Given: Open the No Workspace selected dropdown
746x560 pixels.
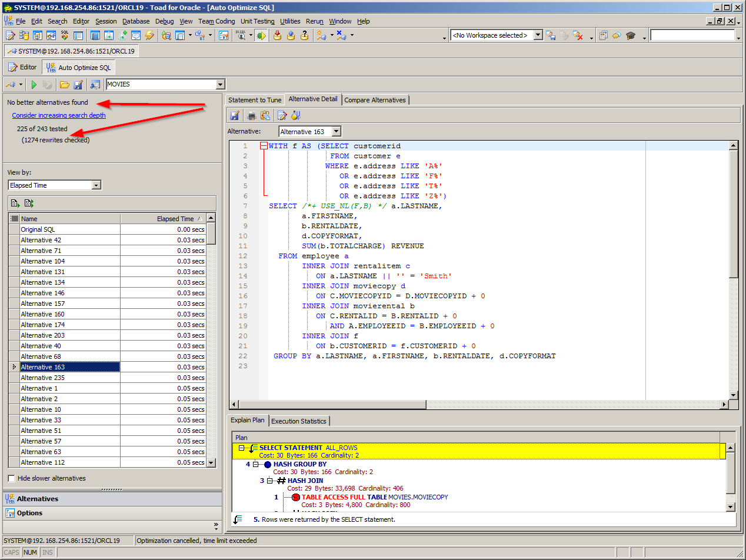Looking at the screenshot, I should point(538,35).
